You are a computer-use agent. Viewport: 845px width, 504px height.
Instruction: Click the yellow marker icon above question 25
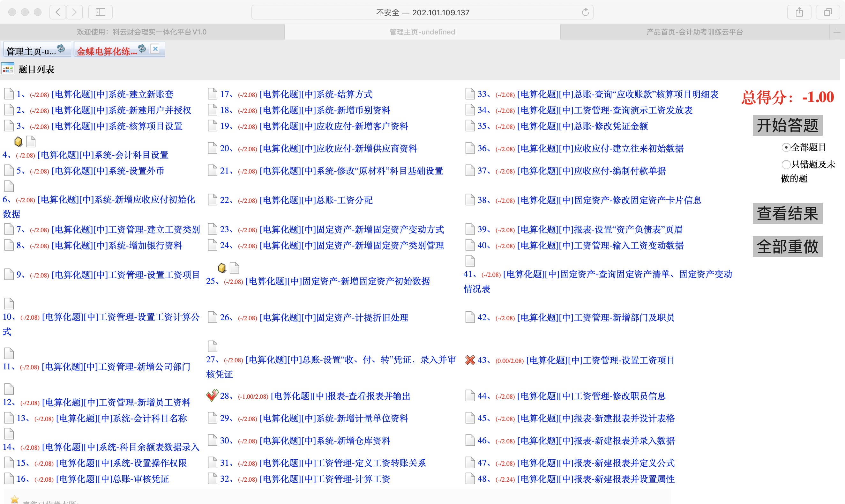pos(222,268)
